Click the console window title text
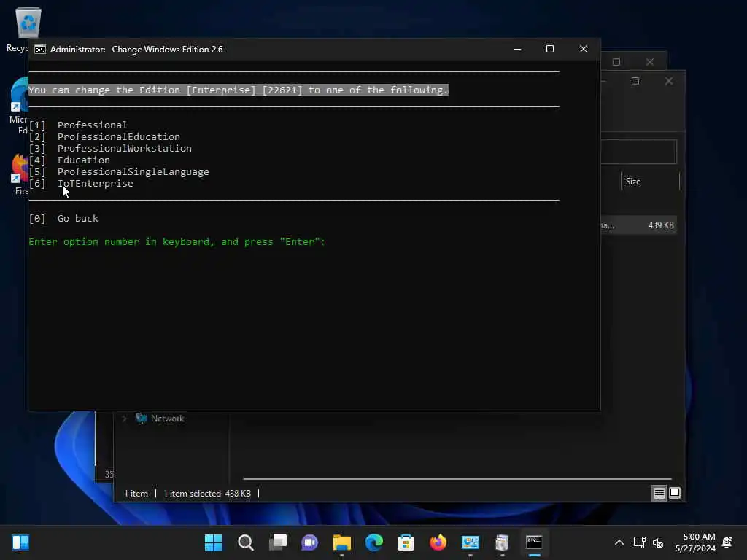This screenshot has width=747, height=560. (136, 50)
